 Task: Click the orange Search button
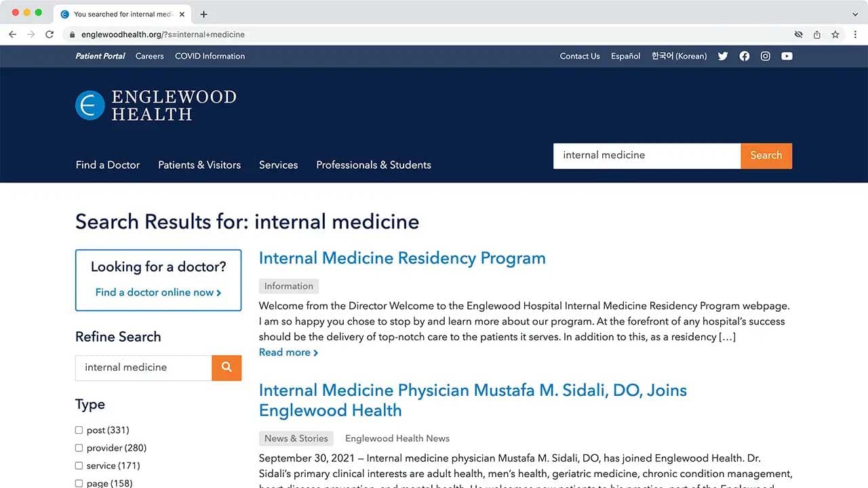click(x=766, y=155)
